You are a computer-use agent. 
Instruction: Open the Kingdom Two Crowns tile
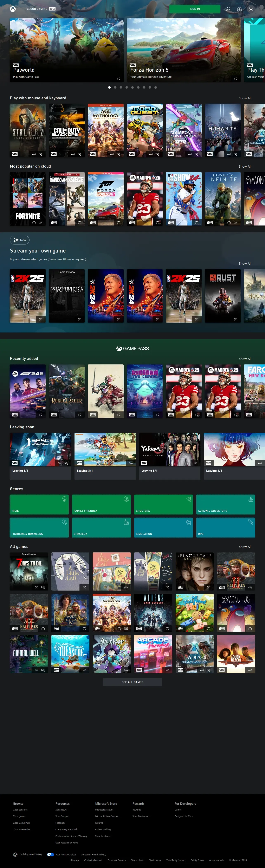pyautogui.click(x=145, y=391)
